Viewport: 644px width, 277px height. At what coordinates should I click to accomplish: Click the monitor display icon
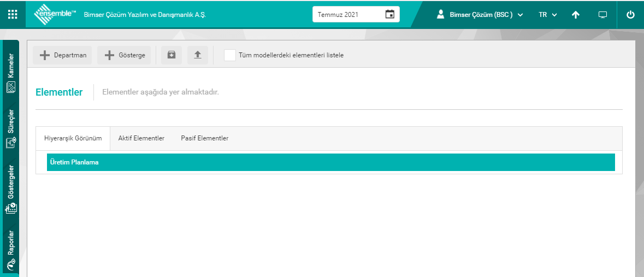(602, 14)
